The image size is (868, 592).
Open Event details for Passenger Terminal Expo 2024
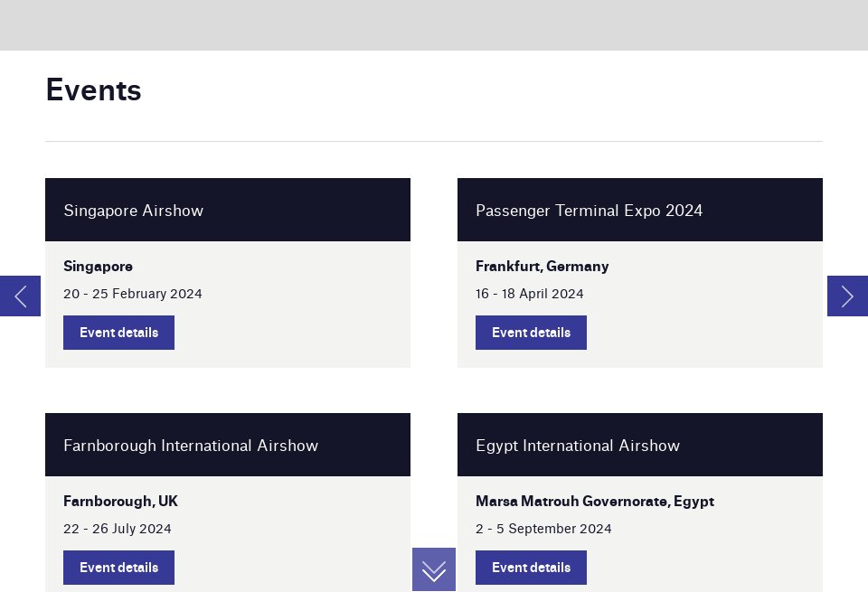[x=531, y=333]
